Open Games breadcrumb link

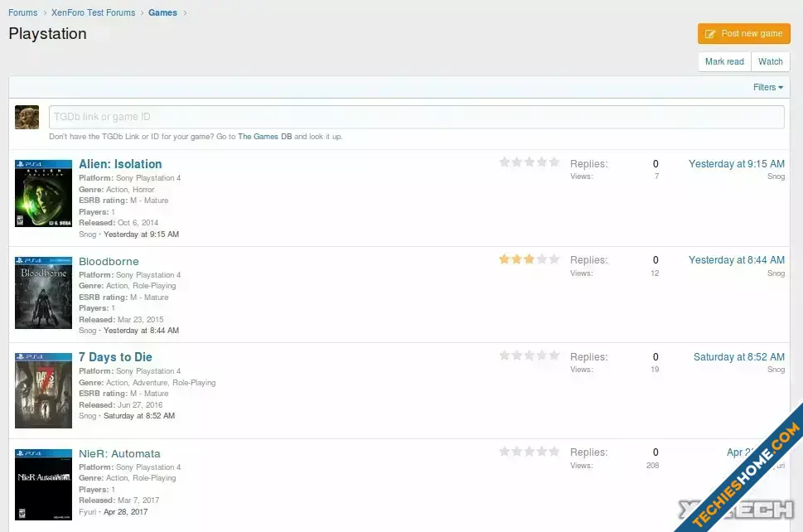[x=163, y=12]
